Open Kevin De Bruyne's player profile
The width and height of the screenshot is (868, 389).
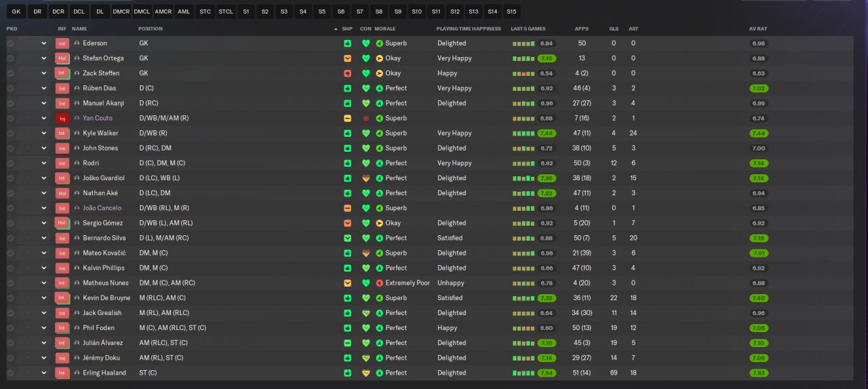coord(106,298)
